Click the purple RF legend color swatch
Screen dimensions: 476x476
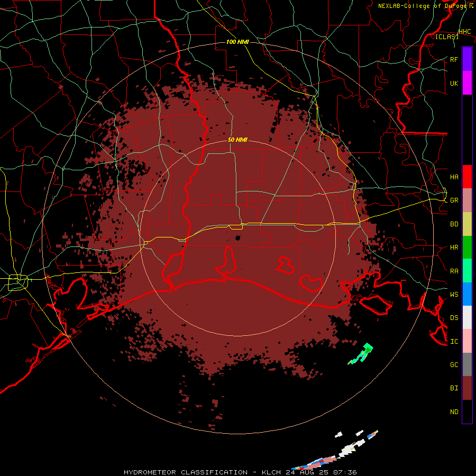click(x=467, y=59)
